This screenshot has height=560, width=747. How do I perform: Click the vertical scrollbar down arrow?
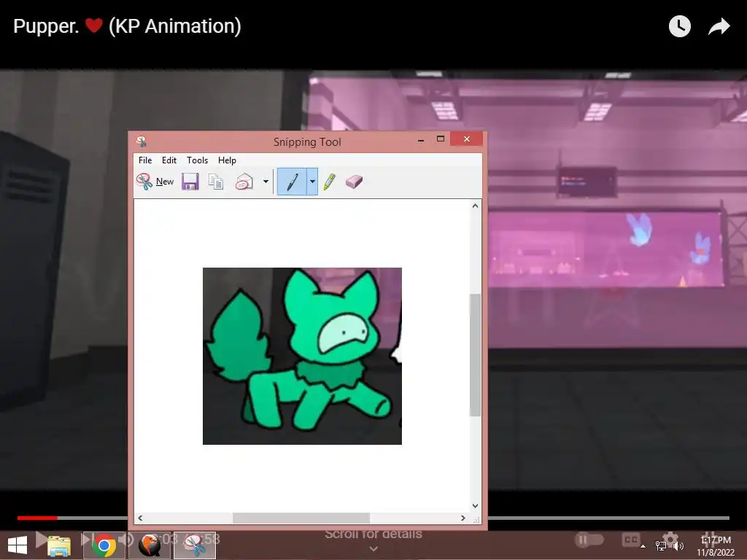[475, 506]
